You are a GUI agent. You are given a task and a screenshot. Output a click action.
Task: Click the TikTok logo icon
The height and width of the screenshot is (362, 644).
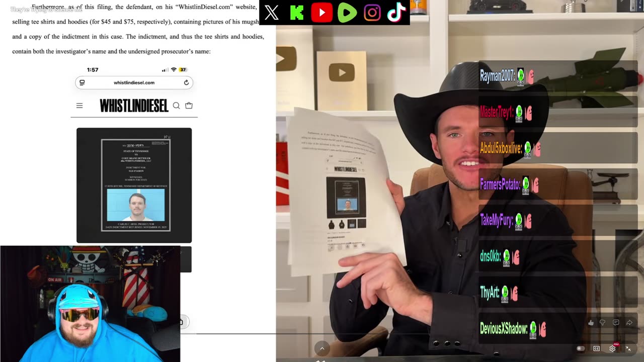click(396, 13)
